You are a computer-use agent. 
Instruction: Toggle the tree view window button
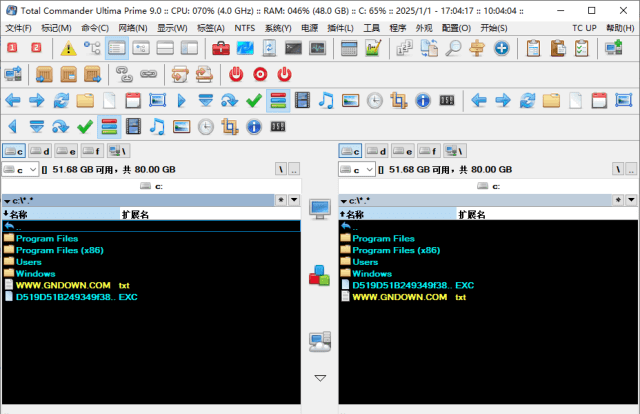tap(141, 48)
